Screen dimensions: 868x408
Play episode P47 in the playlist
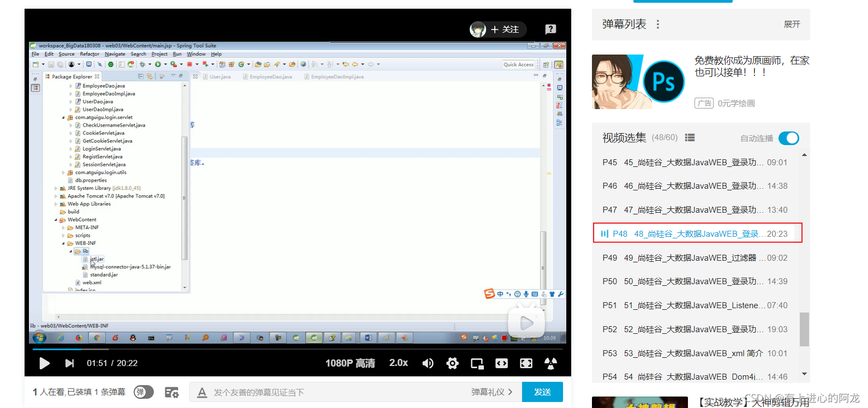[x=695, y=210]
